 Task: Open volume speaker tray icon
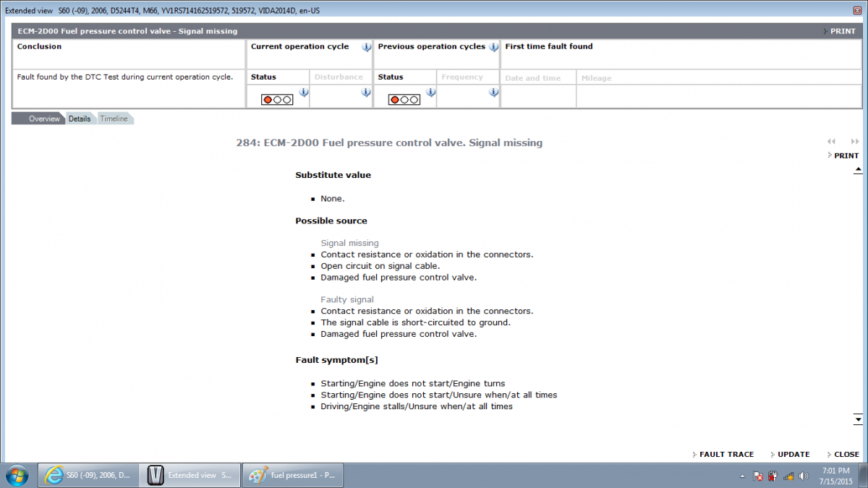coord(803,476)
